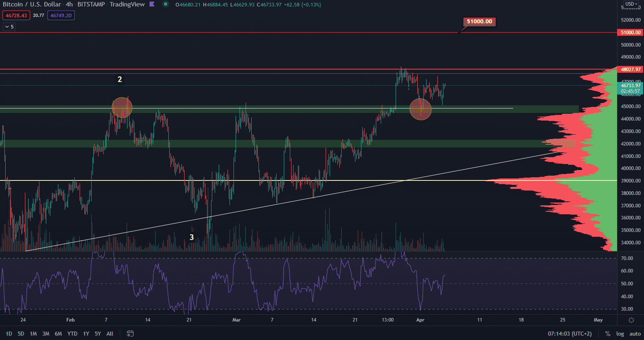Click the green market status dot
The width and height of the screenshot is (644, 340).
point(165,4)
